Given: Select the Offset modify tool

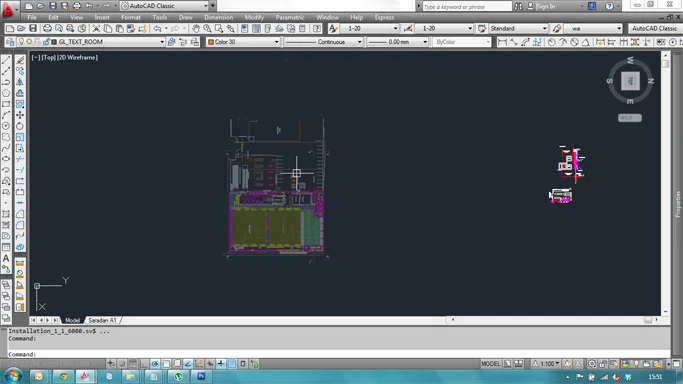Looking at the screenshot, I should 20,93.
